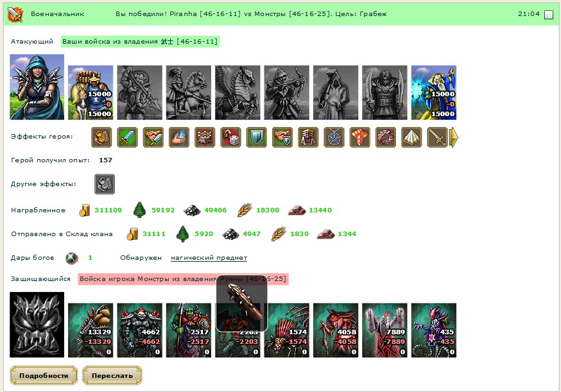Open the магический предмет link
Image resolution: width=561 pixels, height=392 pixels.
pyautogui.click(x=209, y=258)
